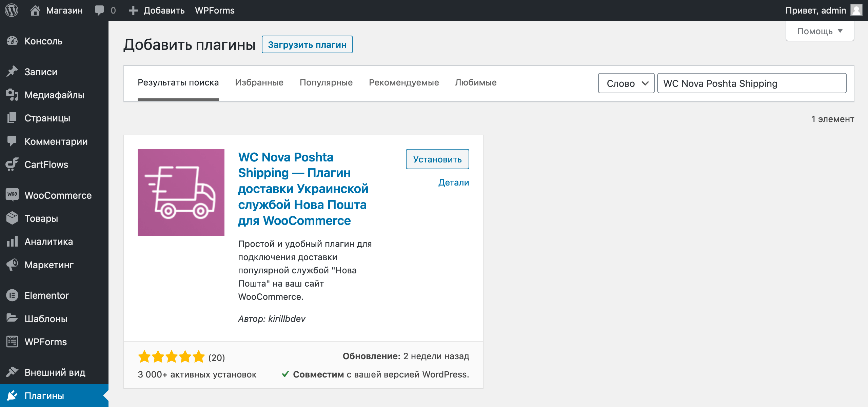868x407 pixels.
Task: Click the 'Добавить плагины' page heading
Action: [190, 44]
